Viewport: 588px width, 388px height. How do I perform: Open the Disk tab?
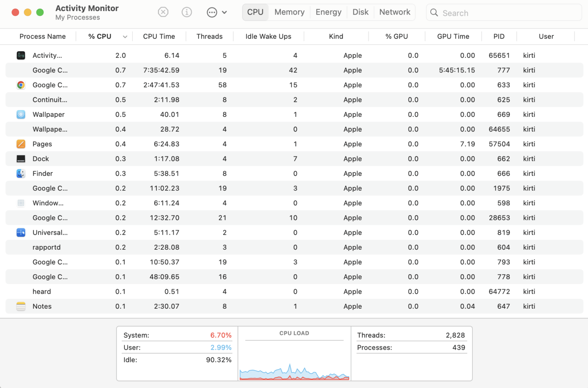[361, 12]
